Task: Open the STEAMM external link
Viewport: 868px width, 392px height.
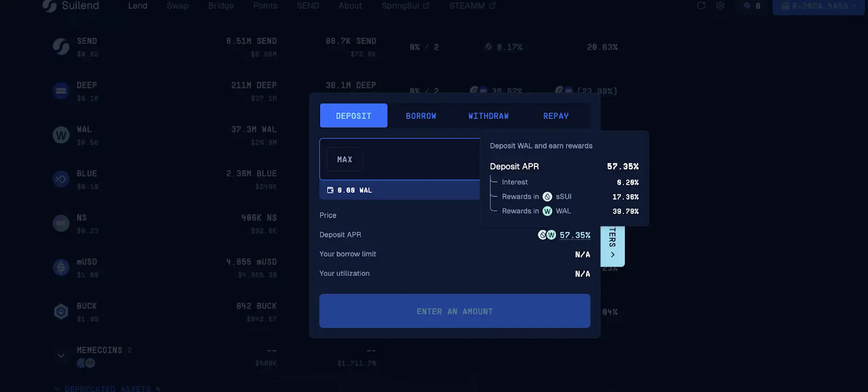Action: tap(472, 5)
